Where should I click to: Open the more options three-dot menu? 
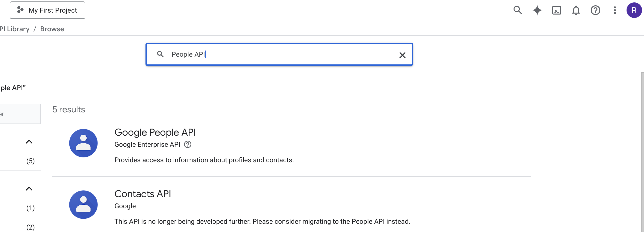tap(614, 10)
